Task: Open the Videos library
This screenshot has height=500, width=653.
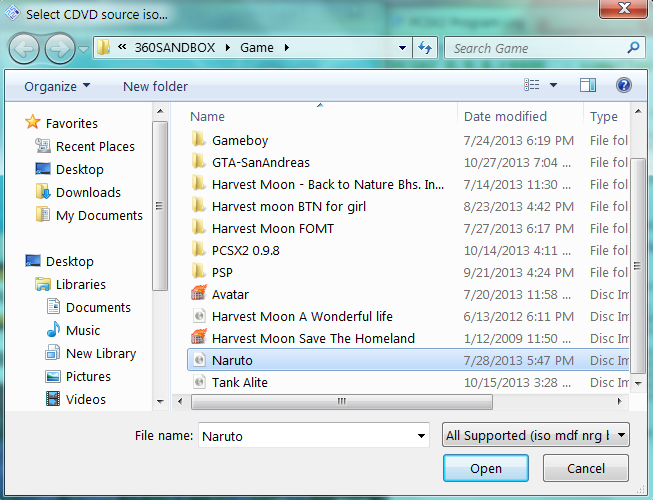Action: [x=86, y=399]
